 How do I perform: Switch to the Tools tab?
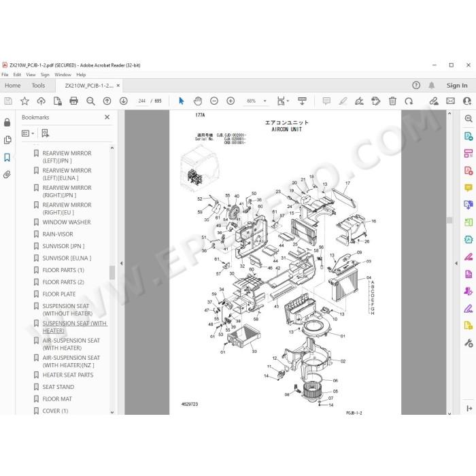[x=38, y=85]
